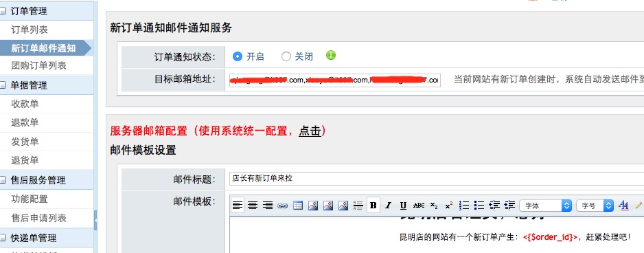Click the first indent icon after the bullet list
This screenshot has width=644, height=253.
494,206
